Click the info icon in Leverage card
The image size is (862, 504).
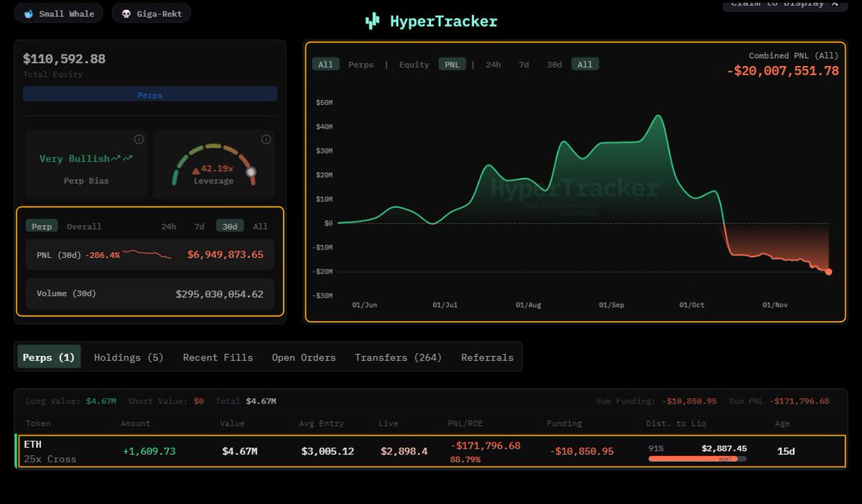266,139
